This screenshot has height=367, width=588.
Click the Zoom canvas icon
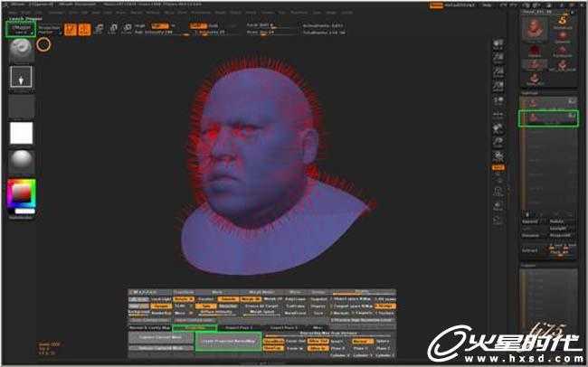click(498, 58)
